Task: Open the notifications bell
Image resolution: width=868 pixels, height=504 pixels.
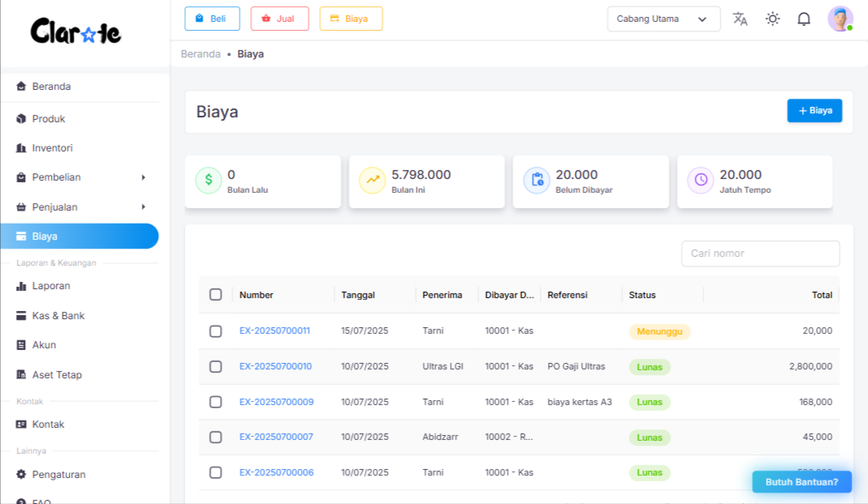Action: 804,19
